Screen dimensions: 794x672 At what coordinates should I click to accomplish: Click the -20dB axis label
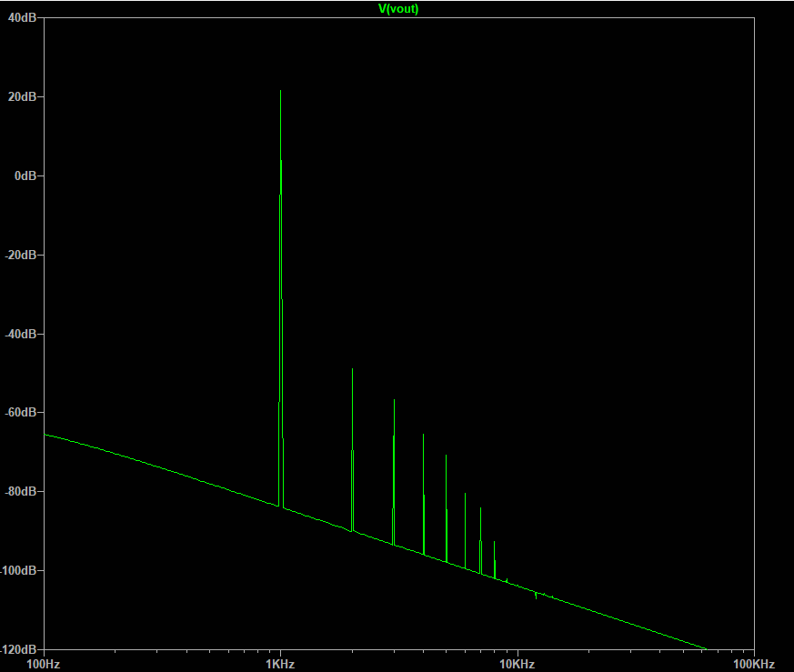point(21,255)
